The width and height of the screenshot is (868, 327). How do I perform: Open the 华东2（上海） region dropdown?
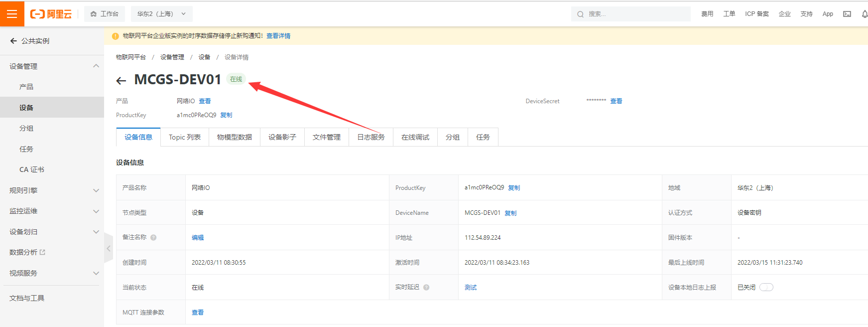point(161,14)
